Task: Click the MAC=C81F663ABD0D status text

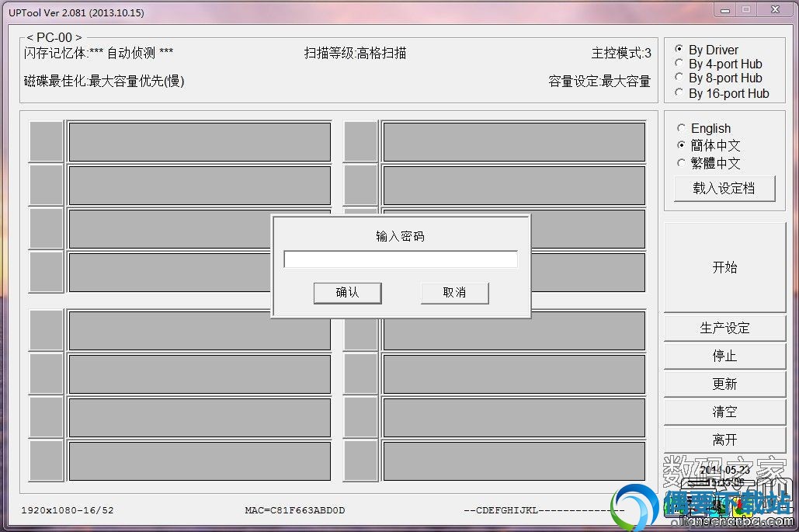Action: tap(294, 510)
